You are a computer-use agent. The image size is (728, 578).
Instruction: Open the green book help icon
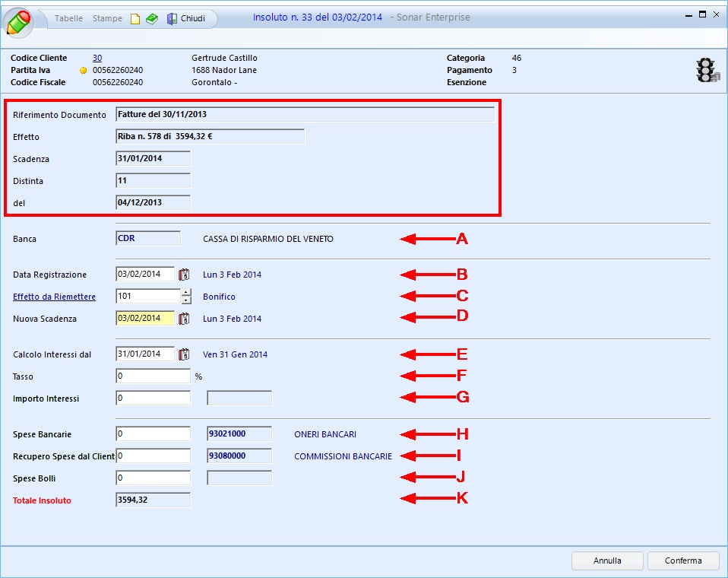[x=152, y=19]
